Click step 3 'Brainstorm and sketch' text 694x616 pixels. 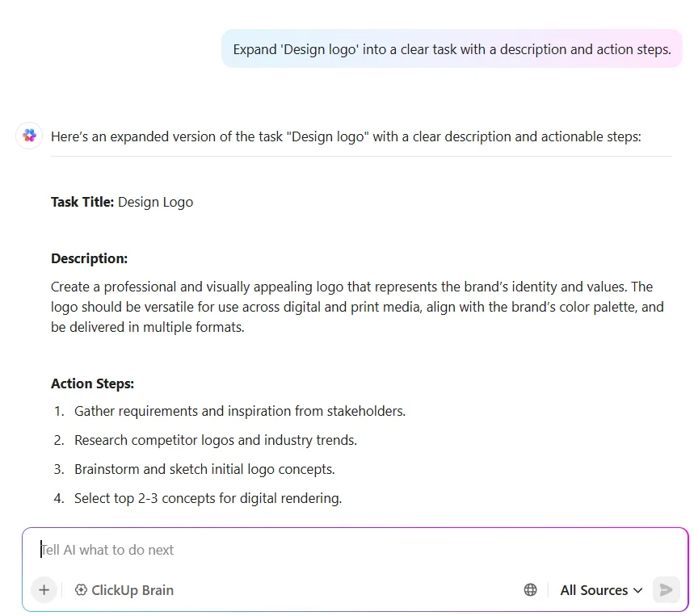(204, 469)
